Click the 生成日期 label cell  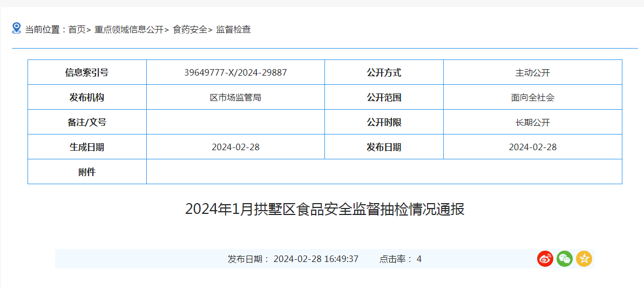pos(87,147)
